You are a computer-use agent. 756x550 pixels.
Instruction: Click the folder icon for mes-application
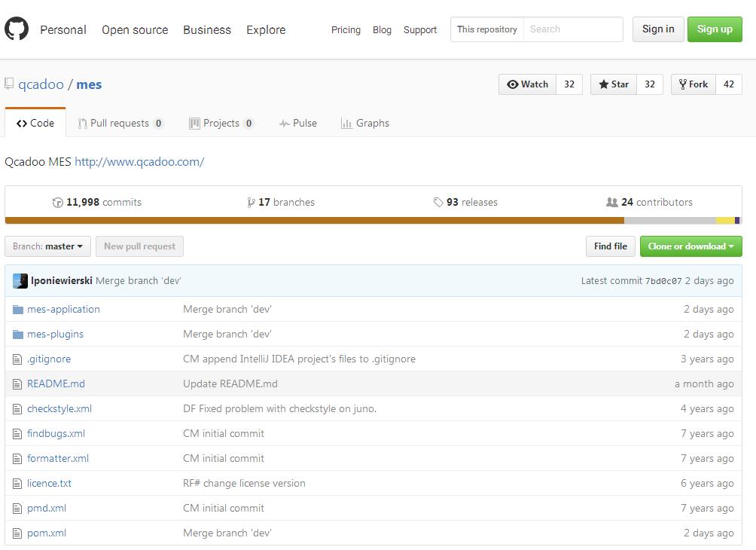[18, 309]
